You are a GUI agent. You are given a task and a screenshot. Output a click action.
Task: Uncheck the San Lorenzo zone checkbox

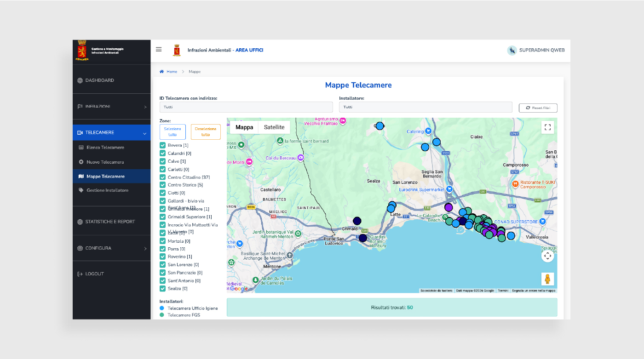coord(162,265)
